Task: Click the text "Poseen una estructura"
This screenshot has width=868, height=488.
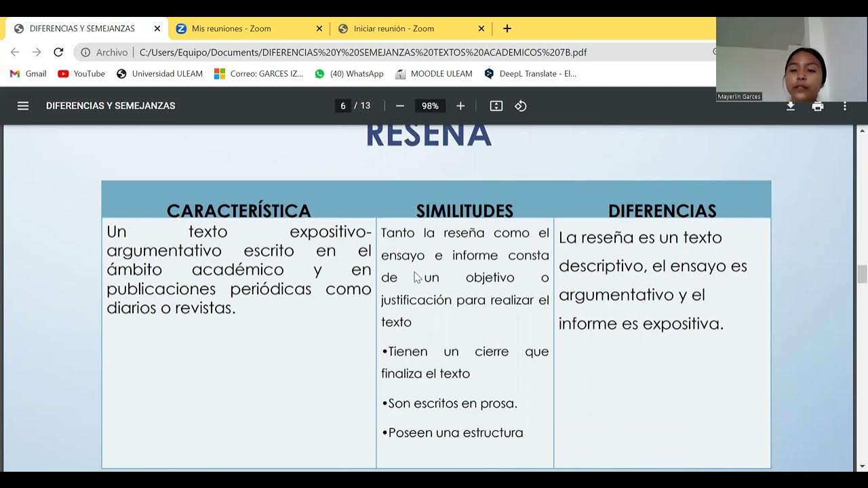Action: tap(456, 432)
